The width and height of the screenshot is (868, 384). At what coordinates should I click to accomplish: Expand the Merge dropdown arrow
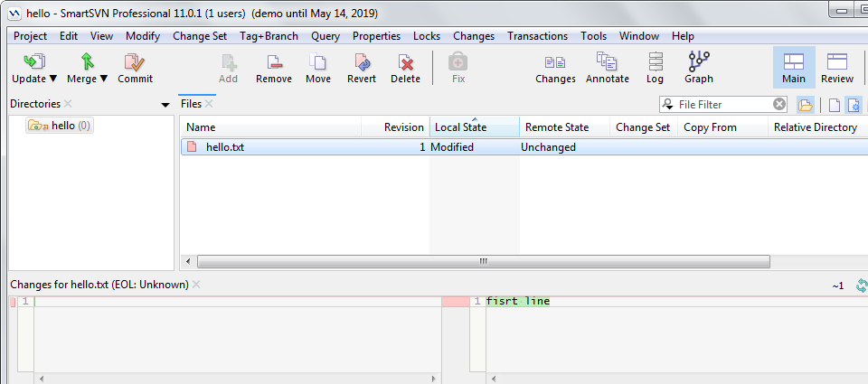[x=103, y=80]
